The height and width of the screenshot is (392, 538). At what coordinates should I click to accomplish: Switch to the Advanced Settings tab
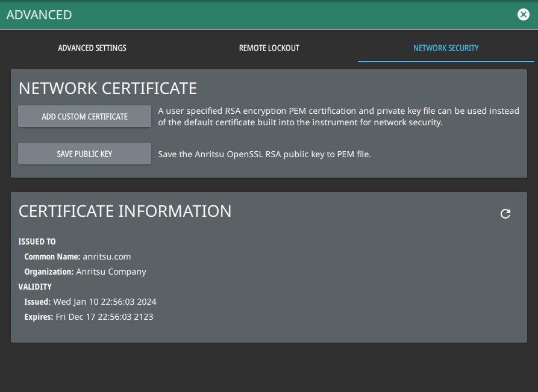click(x=92, y=48)
